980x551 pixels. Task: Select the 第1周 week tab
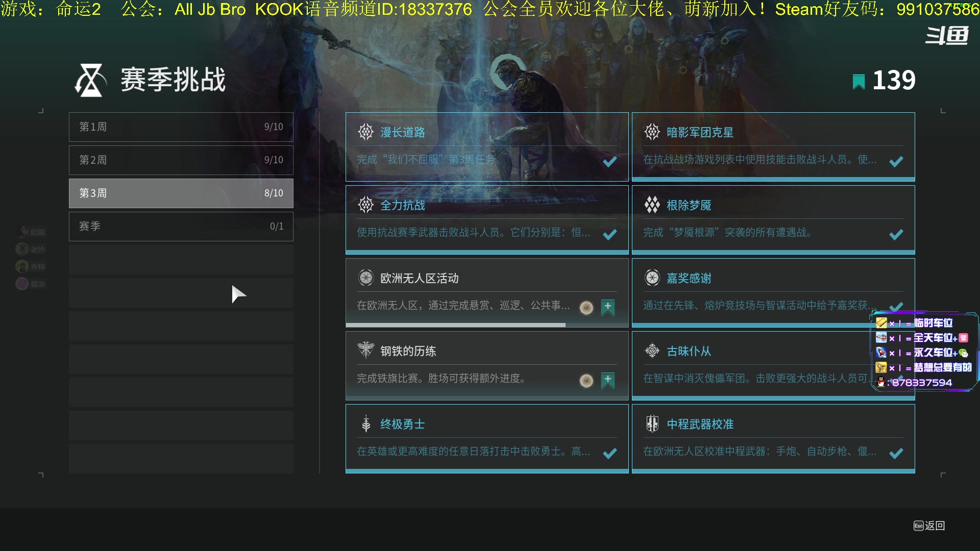pos(181,127)
